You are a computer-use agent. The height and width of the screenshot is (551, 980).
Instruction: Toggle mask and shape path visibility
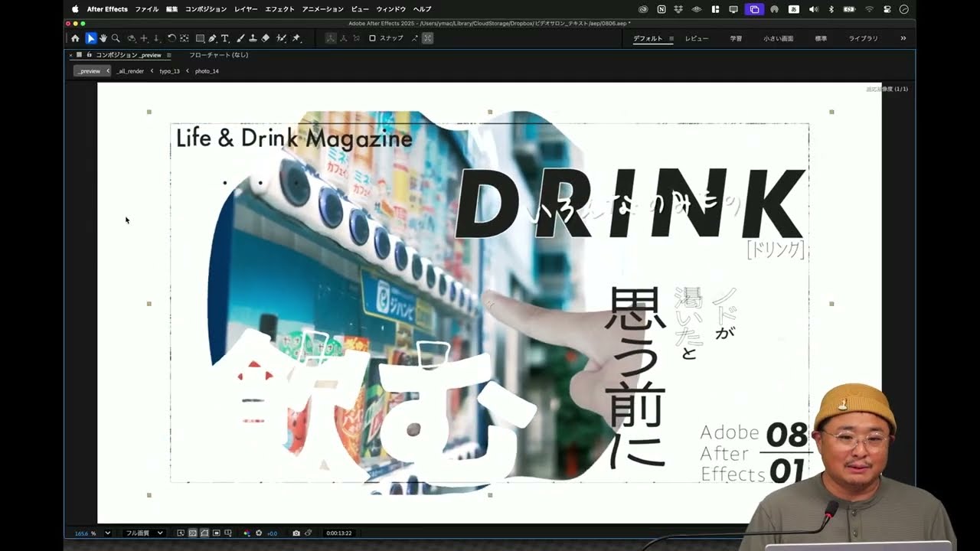point(204,533)
